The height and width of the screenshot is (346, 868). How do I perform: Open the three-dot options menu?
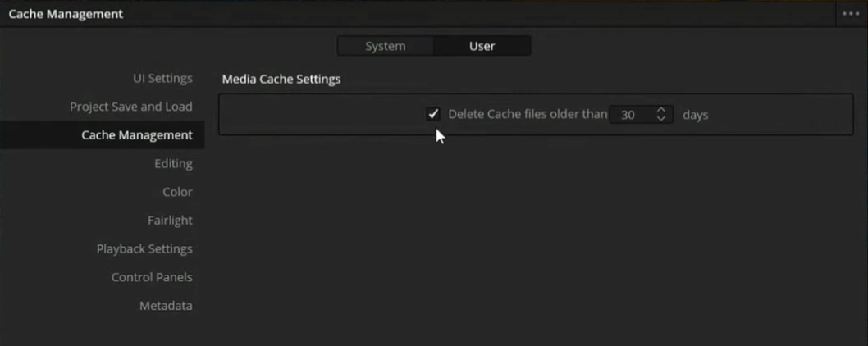851,14
